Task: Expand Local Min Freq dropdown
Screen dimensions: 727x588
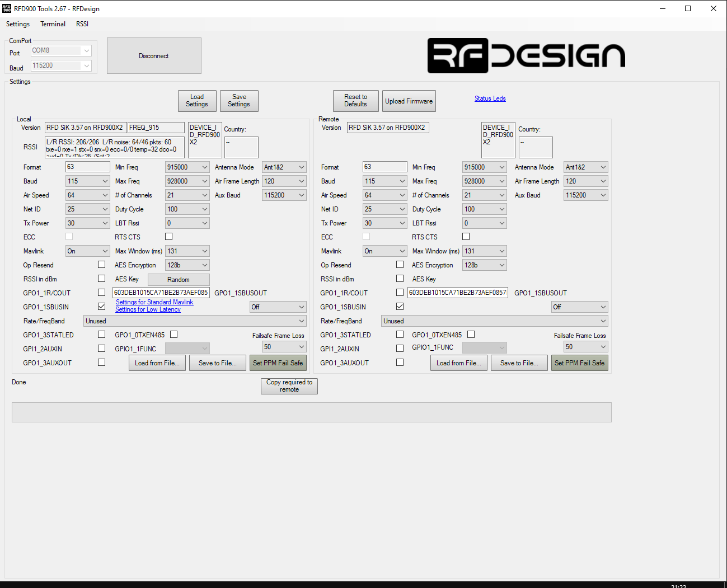Action: point(187,167)
